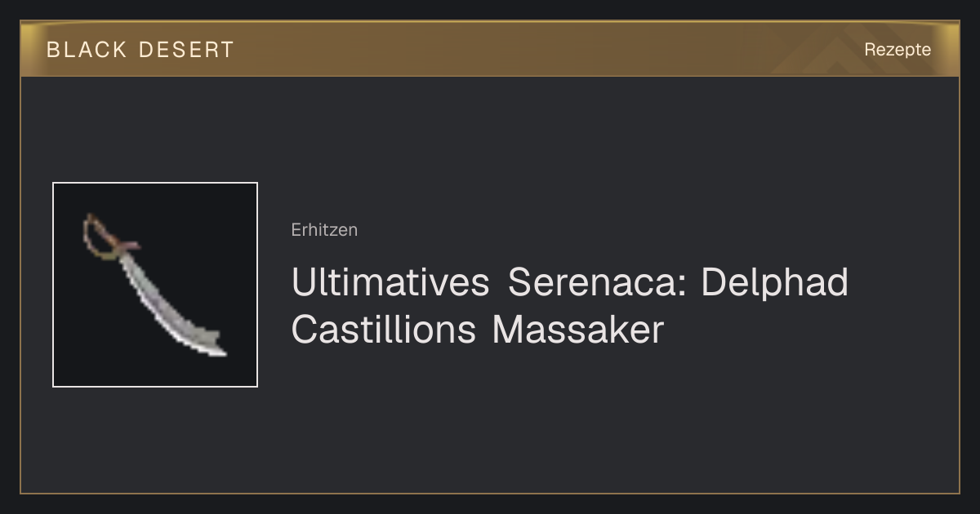Click the sword's brown curved hilt
This screenshot has width=980, height=514.
(103, 237)
